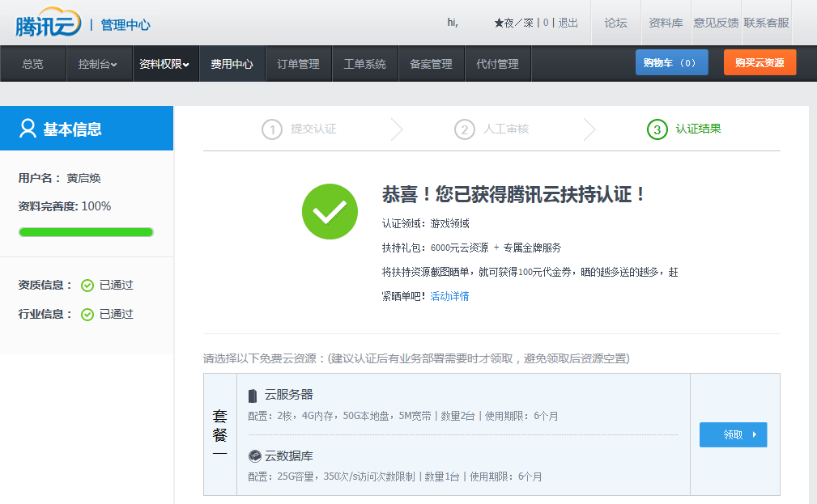
Task: Click the green check icon next to 行业信息
Action: [x=87, y=315]
